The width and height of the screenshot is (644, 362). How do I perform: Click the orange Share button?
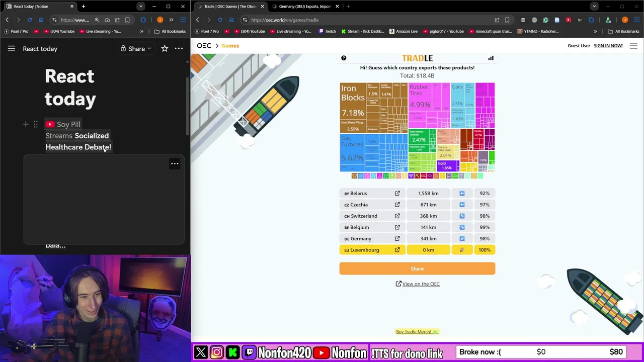tap(417, 268)
